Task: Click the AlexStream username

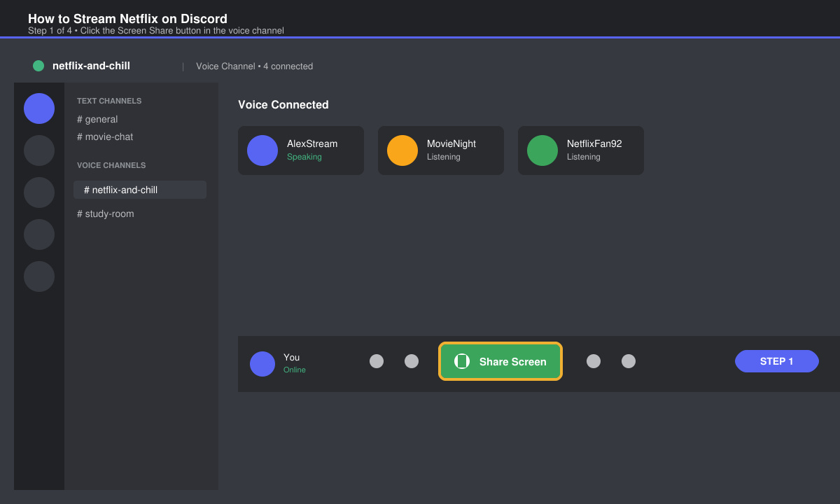Action: [x=312, y=143]
